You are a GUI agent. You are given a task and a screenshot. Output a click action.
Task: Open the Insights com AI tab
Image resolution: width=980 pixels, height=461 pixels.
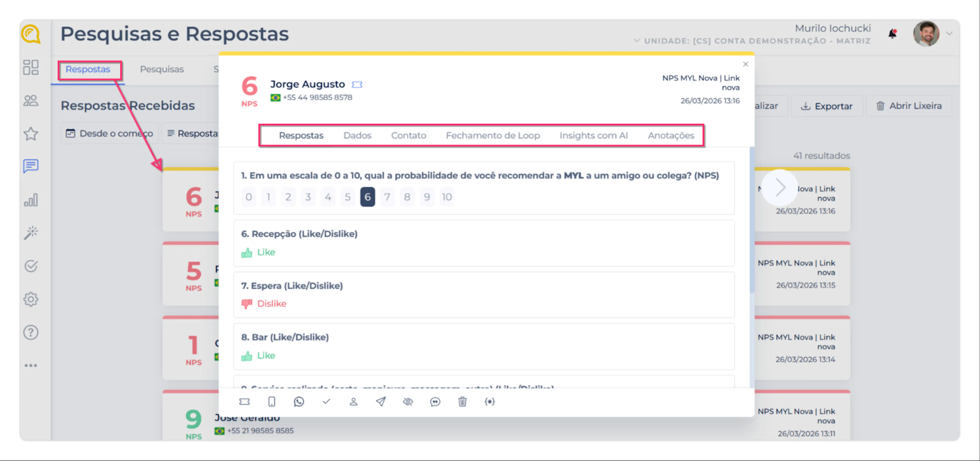tap(593, 135)
